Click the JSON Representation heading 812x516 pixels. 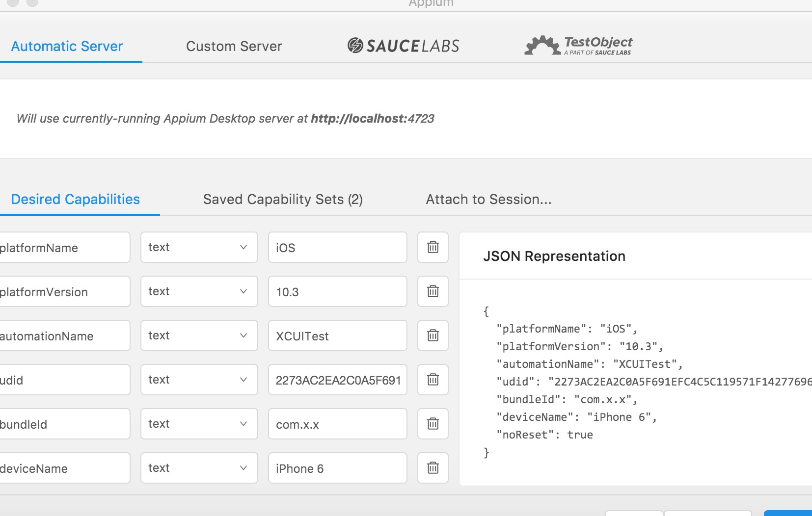click(554, 256)
